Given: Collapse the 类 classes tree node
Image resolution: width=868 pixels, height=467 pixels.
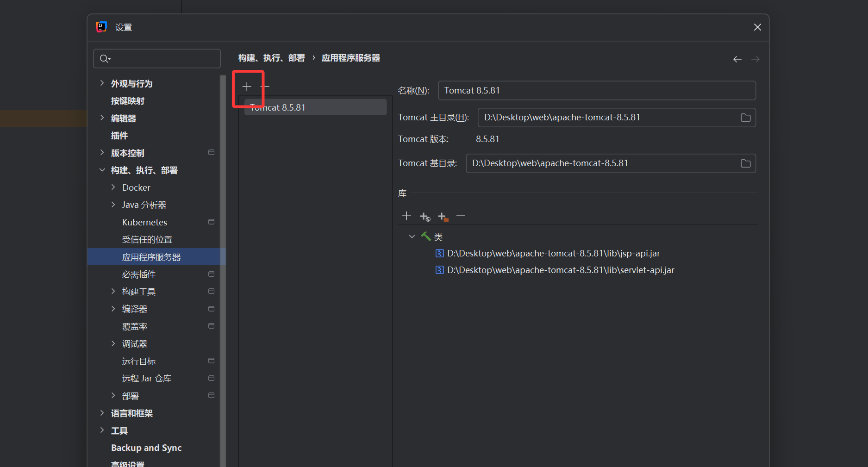Looking at the screenshot, I should [412, 237].
